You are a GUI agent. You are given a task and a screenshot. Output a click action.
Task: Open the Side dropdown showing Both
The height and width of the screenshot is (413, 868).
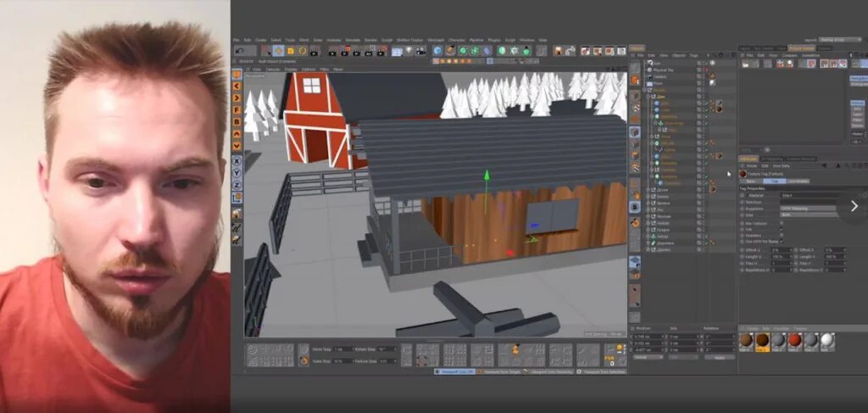[x=808, y=215]
